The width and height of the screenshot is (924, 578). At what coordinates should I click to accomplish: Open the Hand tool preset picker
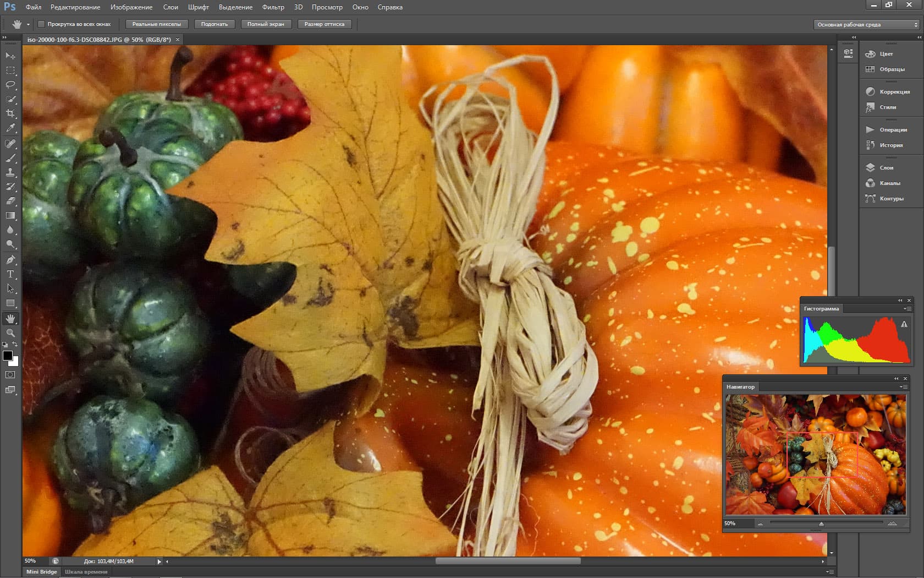pos(28,24)
